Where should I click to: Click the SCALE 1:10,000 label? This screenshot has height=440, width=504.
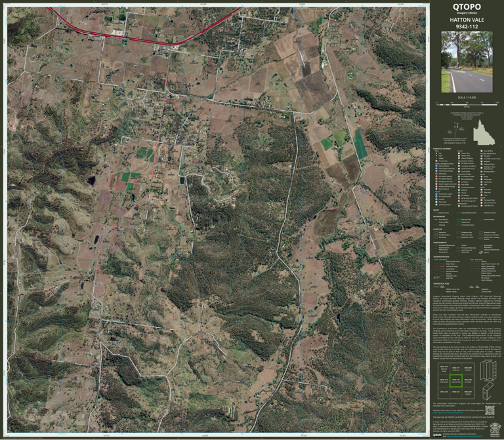[x=467, y=97]
